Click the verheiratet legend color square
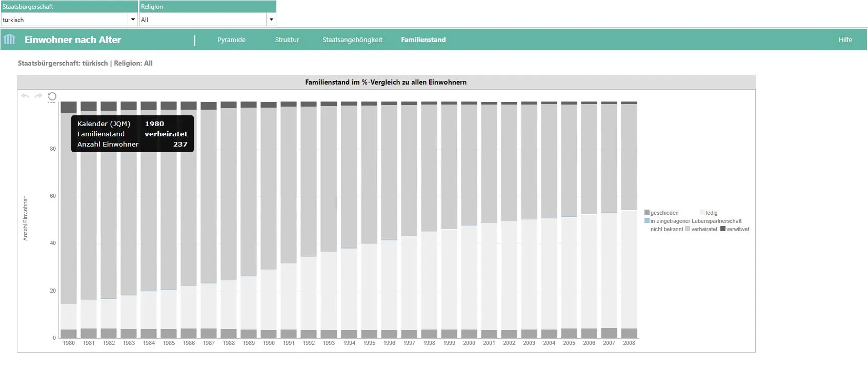The image size is (868, 390). [688, 229]
